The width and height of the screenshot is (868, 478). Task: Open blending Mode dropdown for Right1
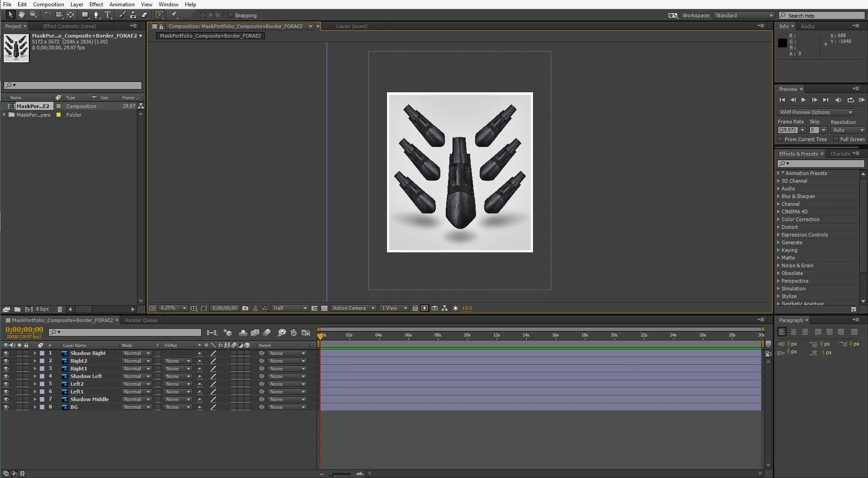(137, 369)
